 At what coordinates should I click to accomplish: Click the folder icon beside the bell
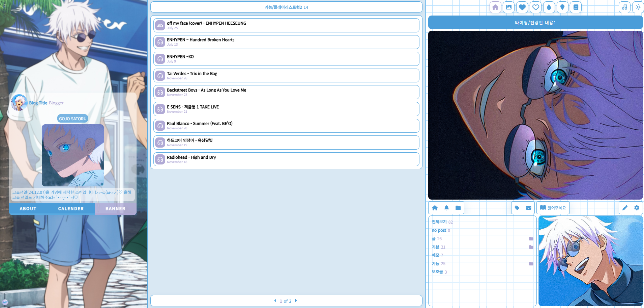[458, 208]
